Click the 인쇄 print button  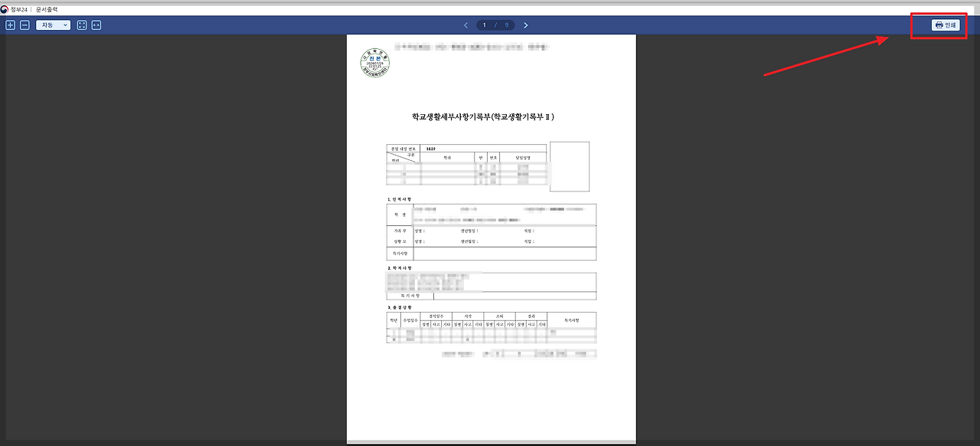click(946, 25)
